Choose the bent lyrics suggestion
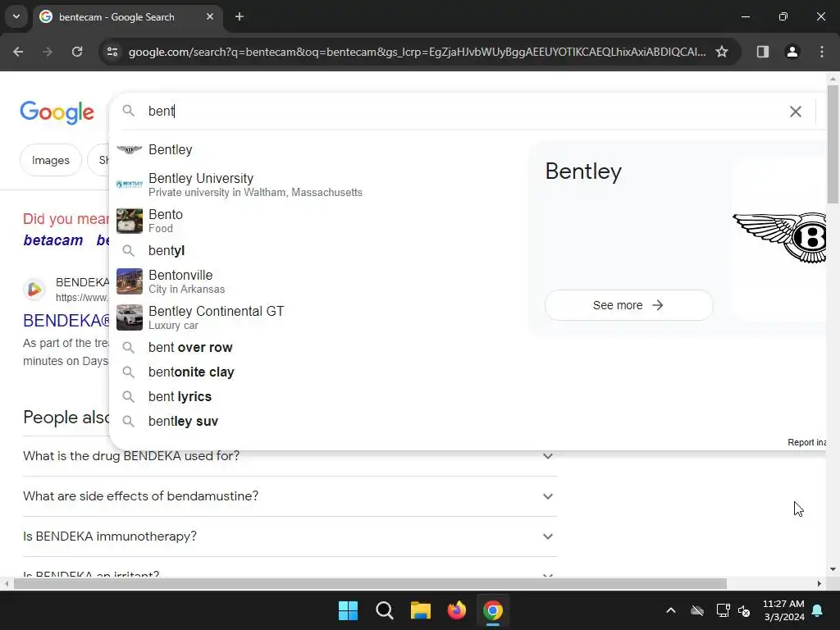 319,396
